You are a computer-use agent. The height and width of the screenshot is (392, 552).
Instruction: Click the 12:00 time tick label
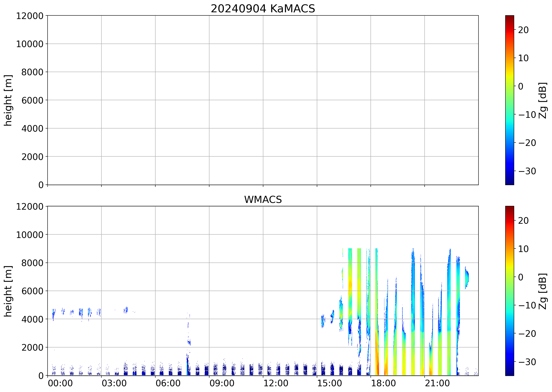coord(276,383)
